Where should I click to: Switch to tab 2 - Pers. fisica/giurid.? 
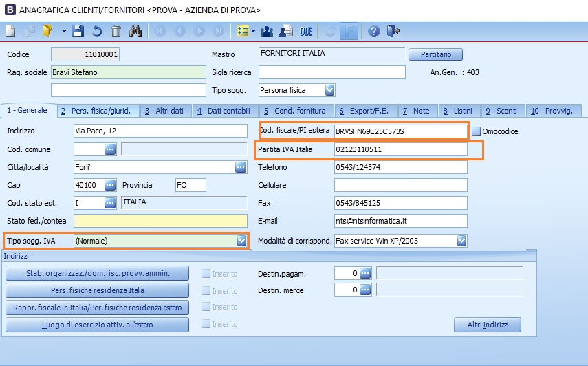98,111
